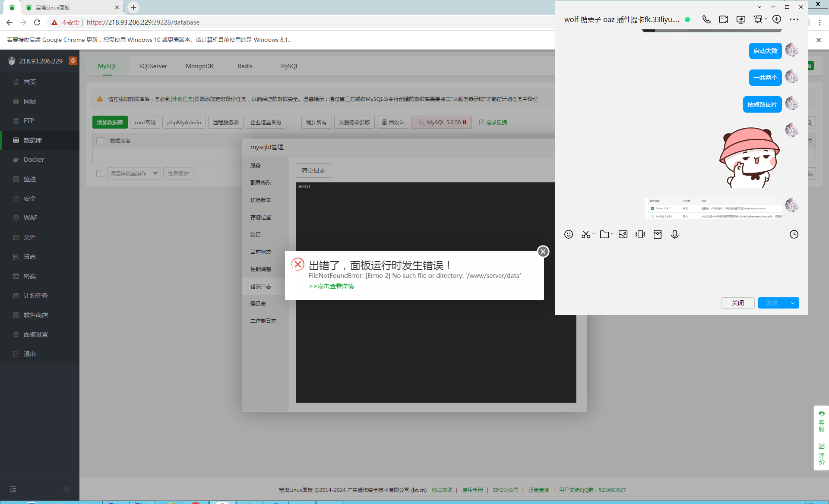The height and width of the screenshot is (504, 829).
Task: Click red envelope icon in chat toolbar
Action: click(x=658, y=234)
